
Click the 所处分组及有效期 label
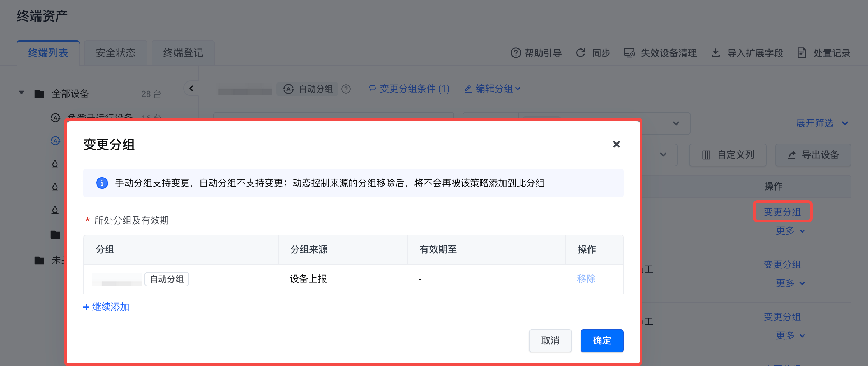point(131,220)
